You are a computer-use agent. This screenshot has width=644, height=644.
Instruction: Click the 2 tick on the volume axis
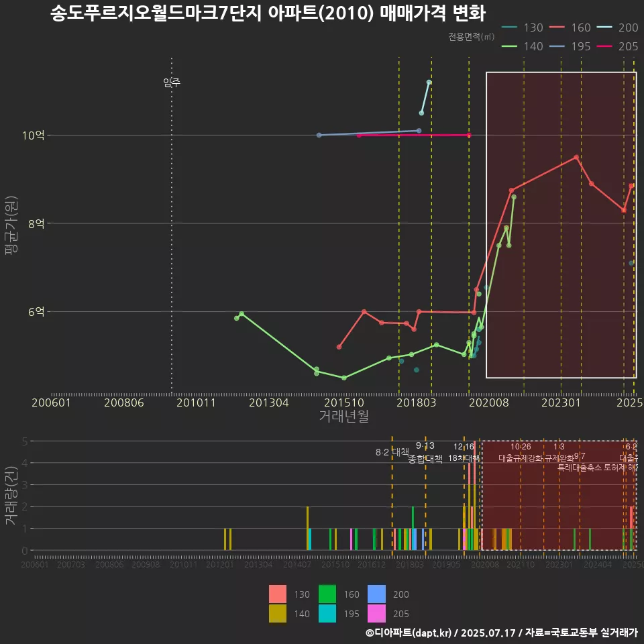click(x=25, y=506)
